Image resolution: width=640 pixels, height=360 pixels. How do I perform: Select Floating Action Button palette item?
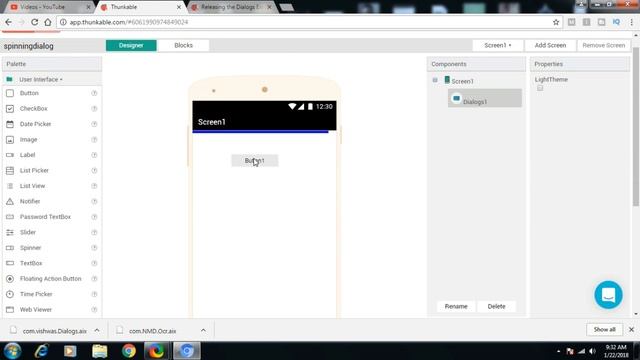[x=50, y=279]
